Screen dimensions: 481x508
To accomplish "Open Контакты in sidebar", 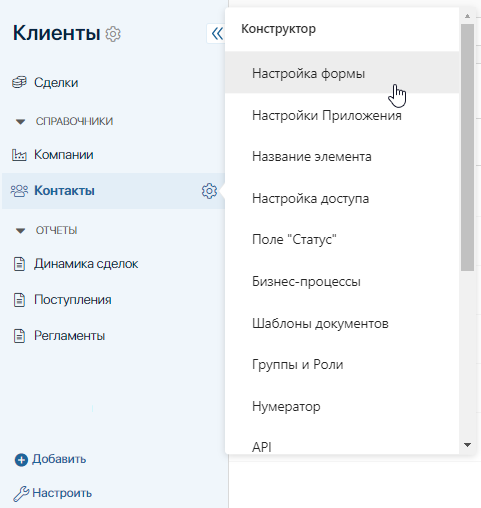I will (64, 191).
